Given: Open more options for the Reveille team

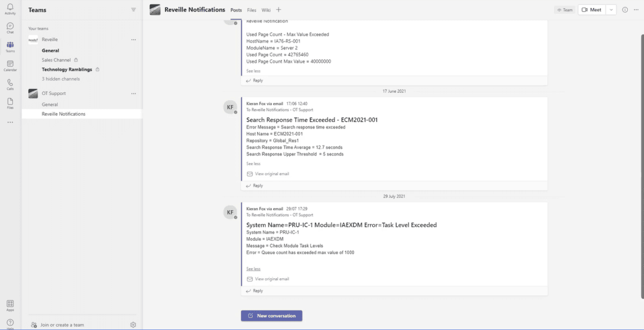Looking at the screenshot, I should pyautogui.click(x=133, y=39).
